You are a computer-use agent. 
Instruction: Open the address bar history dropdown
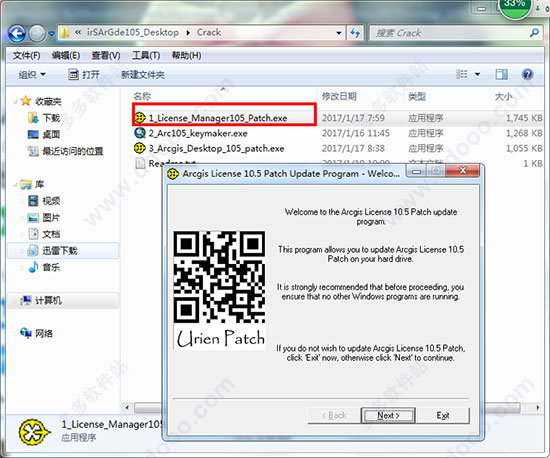[x=339, y=33]
